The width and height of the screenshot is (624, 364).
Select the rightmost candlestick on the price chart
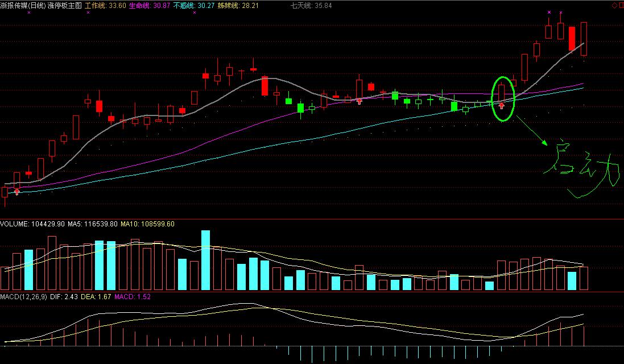click(584, 39)
